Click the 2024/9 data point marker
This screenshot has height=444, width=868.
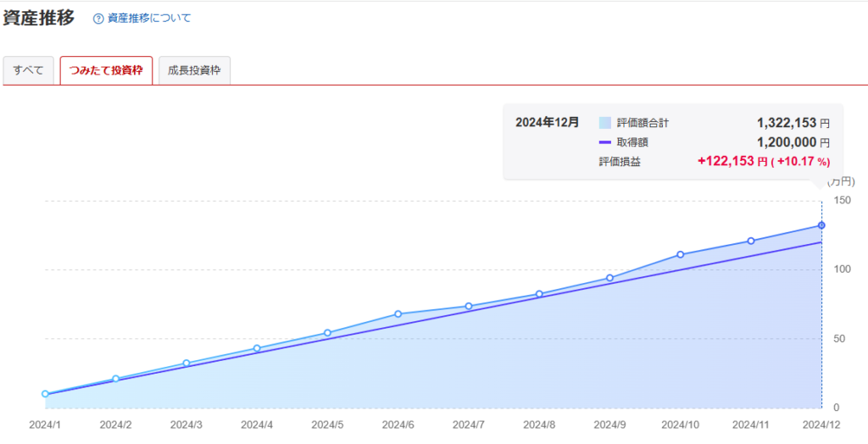point(609,278)
